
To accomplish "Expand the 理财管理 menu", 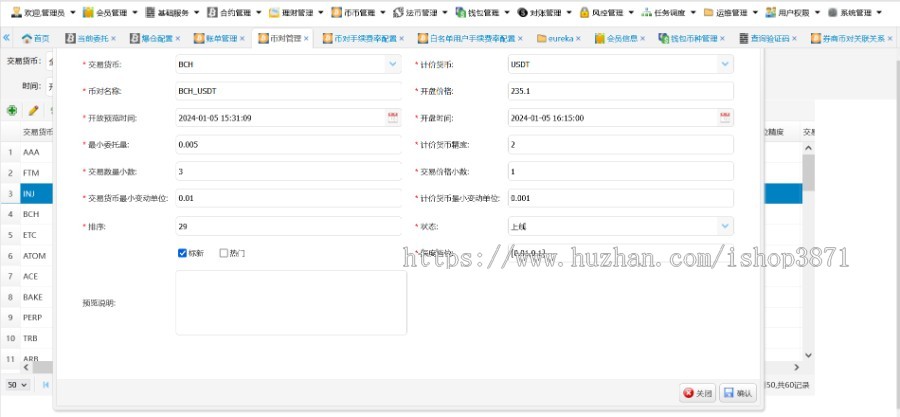I will click(296, 12).
